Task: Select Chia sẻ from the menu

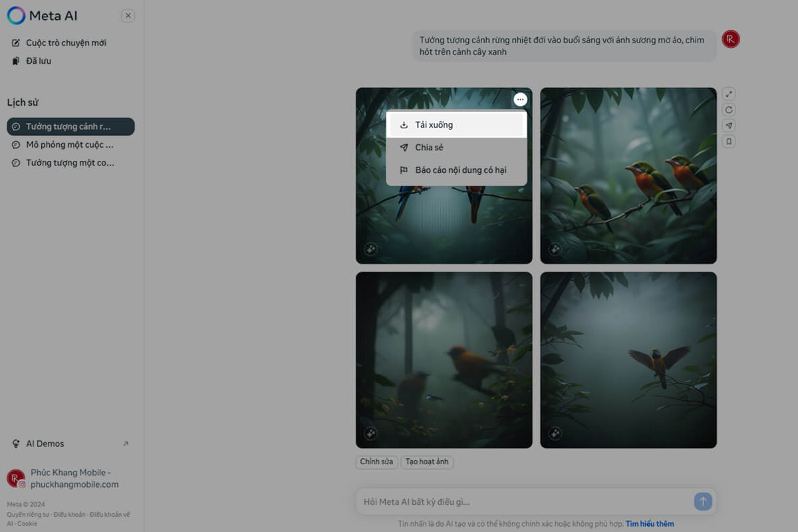Action: tap(429, 148)
